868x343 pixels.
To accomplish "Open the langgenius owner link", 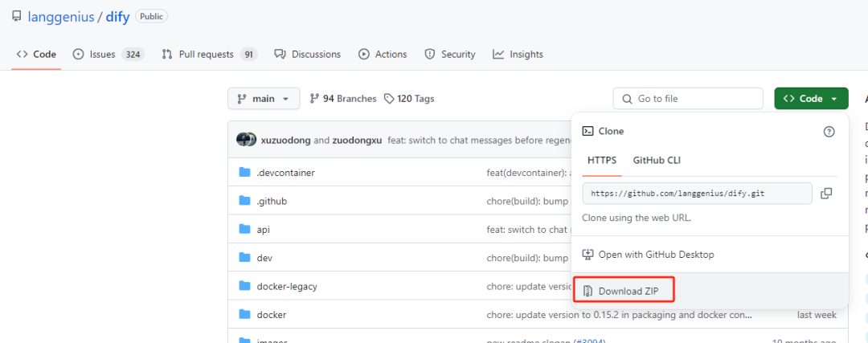I will [x=61, y=17].
